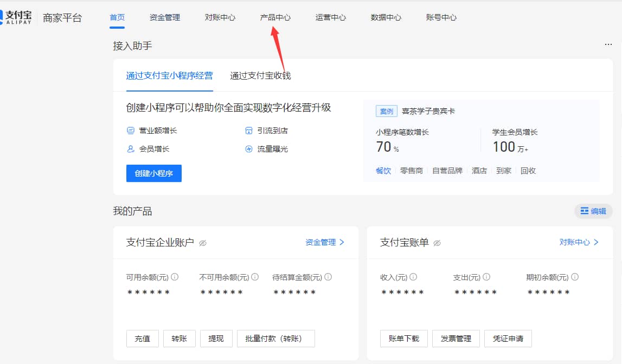
Task: Click the 创建小程序 button
Action: (x=153, y=173)
